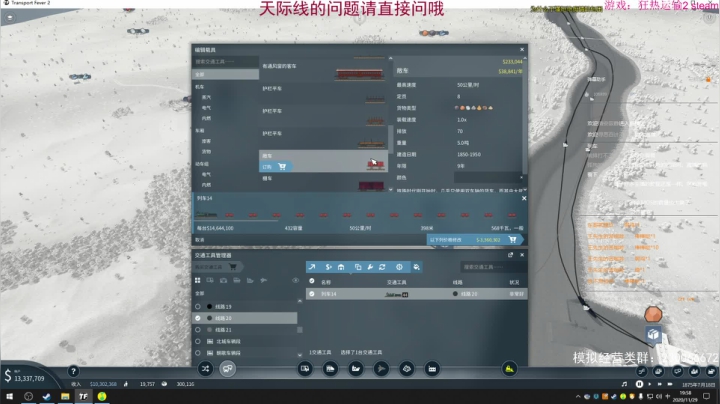
Task: Click search field in vehicle catalog
Action: tap(225, 62)
